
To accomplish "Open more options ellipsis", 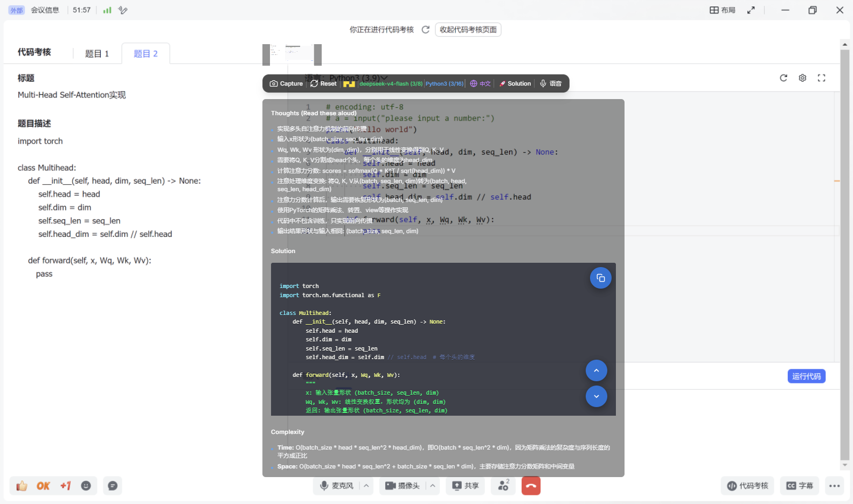I will (835, 486).
